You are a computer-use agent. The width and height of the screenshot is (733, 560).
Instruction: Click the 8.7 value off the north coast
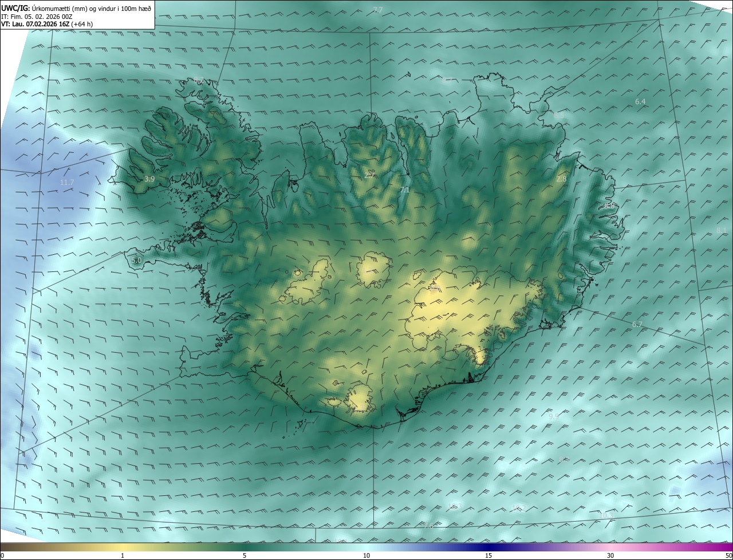pos(447,81)
